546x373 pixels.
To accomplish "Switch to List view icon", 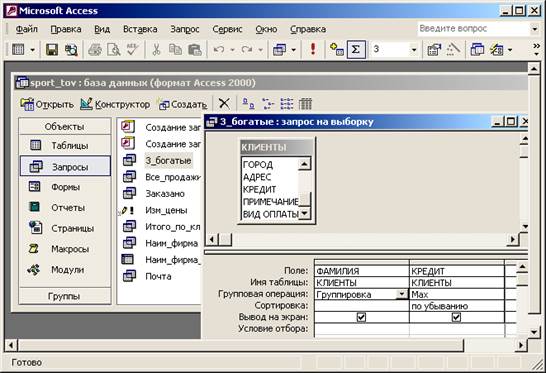I will pos(287,103).
